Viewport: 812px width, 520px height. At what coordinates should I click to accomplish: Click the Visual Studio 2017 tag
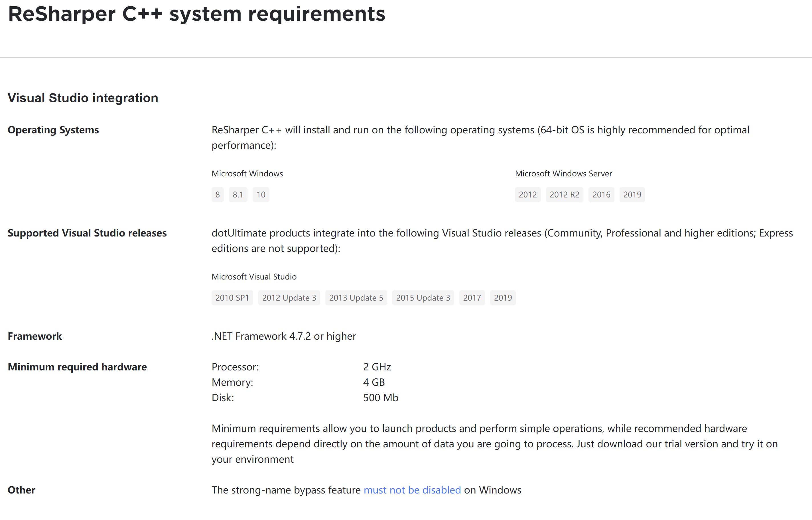pos(472,298)
